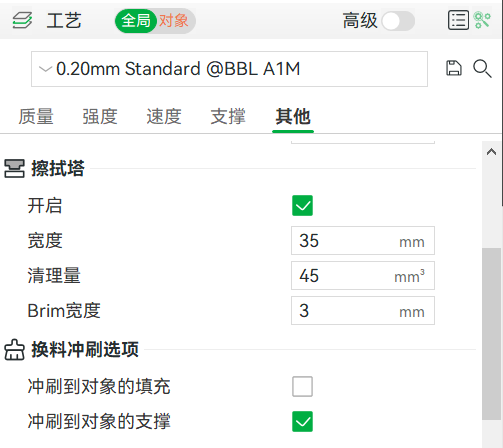Open the settings search magnifier
This screenshot has width=503, height=448.
tap(482, 68)
